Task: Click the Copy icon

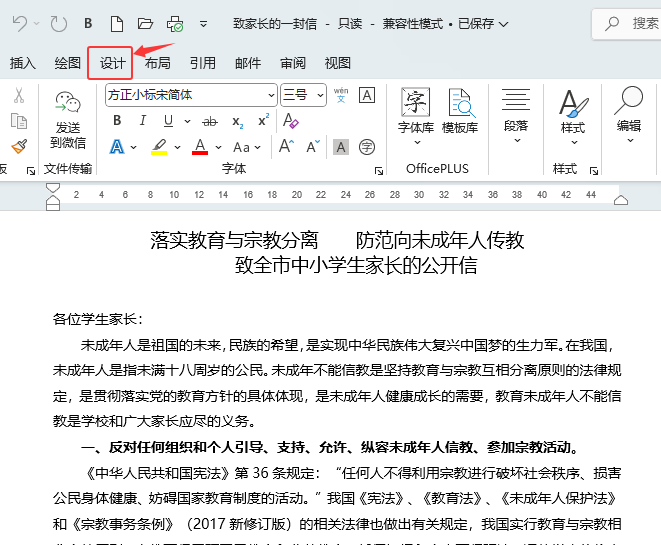Action: tap(19, 121)
